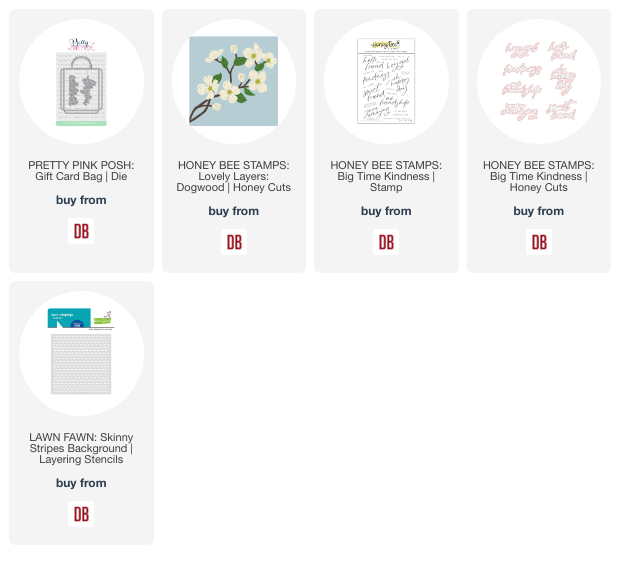This screenshot has width=620, height=566.
Task: Open the dogwood flower product image
Action: pyautogui.click(x=234, y=81)
